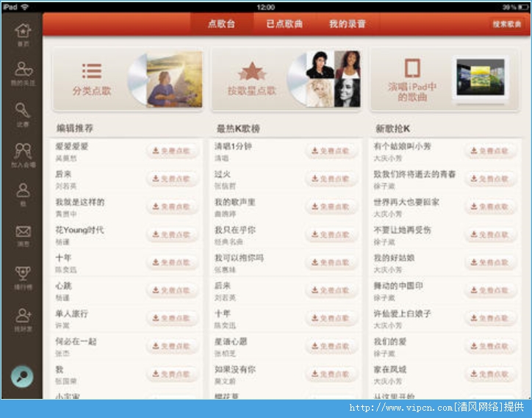Click 免费点歌 for 单人旅行
This screenshot has height=418, width=532.
click(x=172, y=318)
